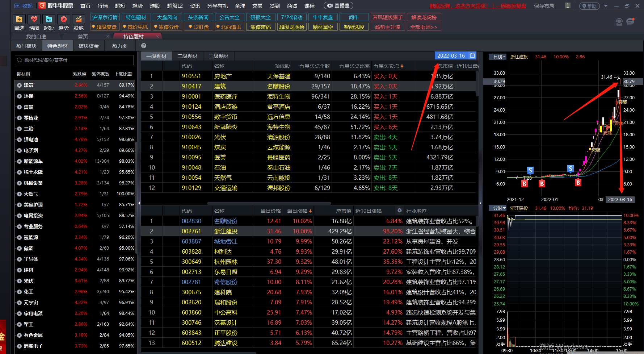Open the help question-mark icon beside 热力图
644x354 pixels.
click(144, 46)
